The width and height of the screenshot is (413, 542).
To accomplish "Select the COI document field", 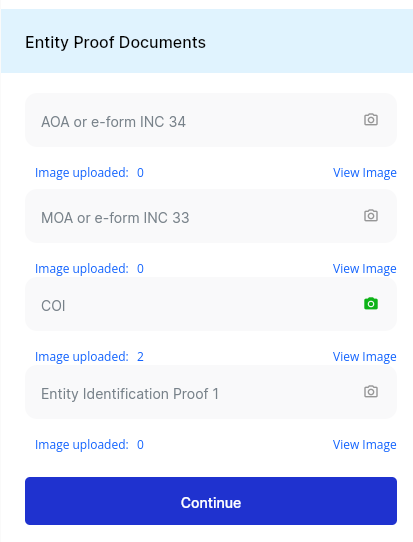I will [x=211, y=304].
